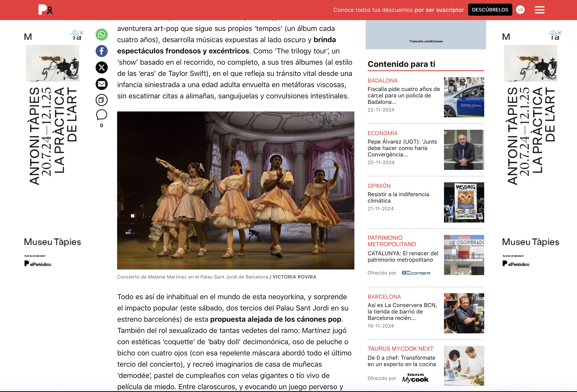577x392 pixels.
Task: Read De 0 a chef article
Action: click(402, 361)
